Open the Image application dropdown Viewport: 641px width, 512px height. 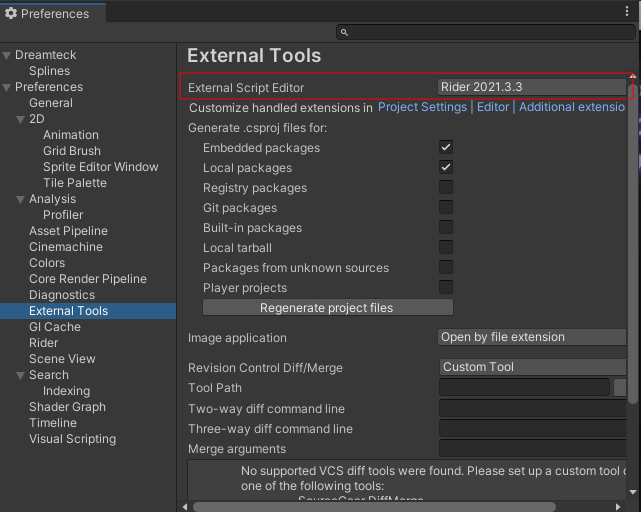pyautogui.click(x=532, y=338)
